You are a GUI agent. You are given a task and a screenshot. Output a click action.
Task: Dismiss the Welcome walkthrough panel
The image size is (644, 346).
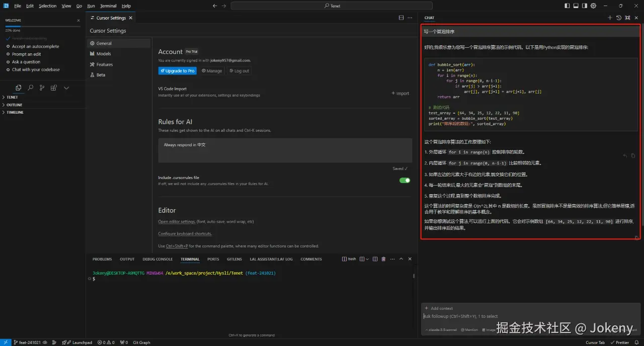(78, 21)
